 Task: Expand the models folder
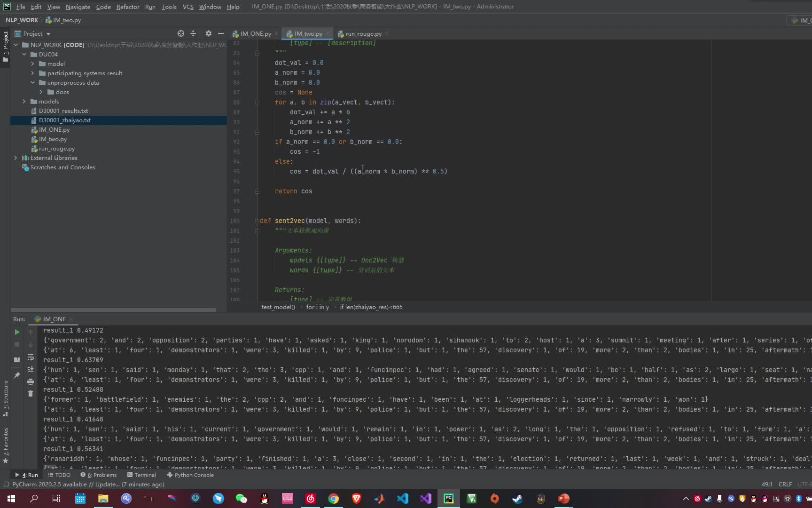[x=24, y=101]
